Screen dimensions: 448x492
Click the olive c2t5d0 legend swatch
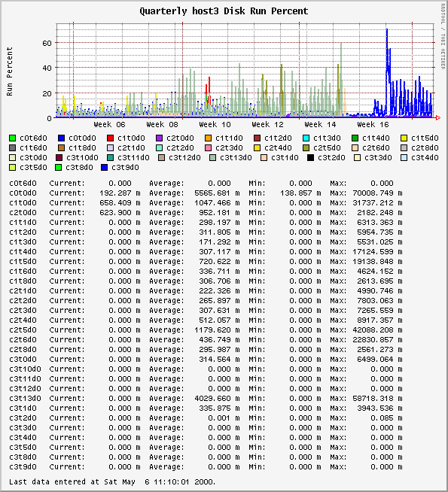pyautogui.click(x=306, y=147)
